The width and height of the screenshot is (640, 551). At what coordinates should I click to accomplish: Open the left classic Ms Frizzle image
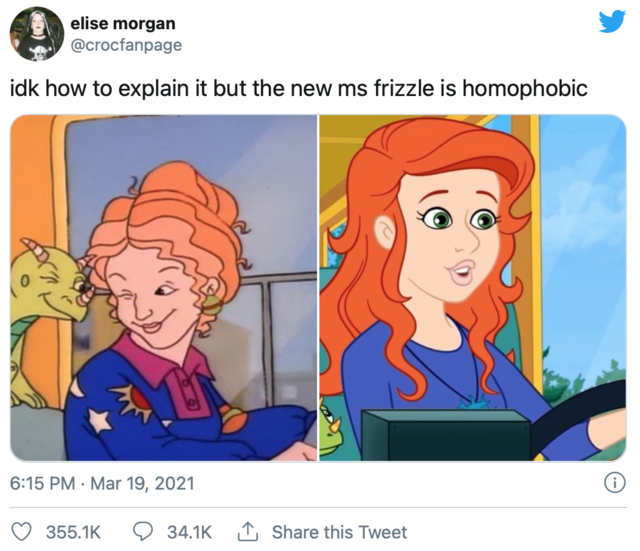(x=164, y=288)
